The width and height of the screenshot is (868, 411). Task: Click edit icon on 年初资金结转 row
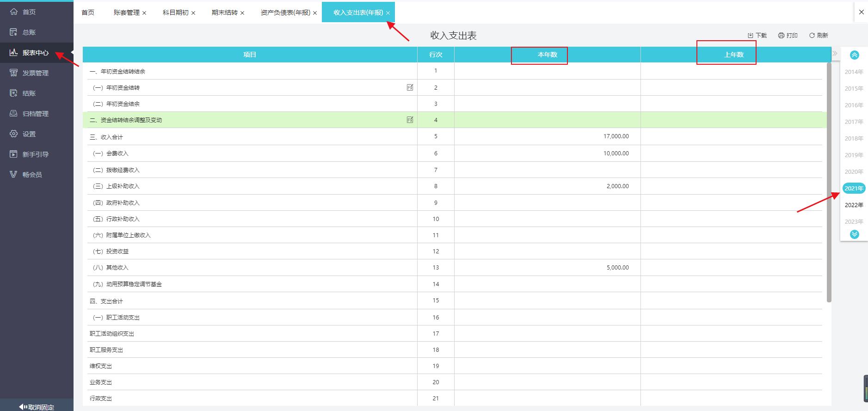point(410,87)
